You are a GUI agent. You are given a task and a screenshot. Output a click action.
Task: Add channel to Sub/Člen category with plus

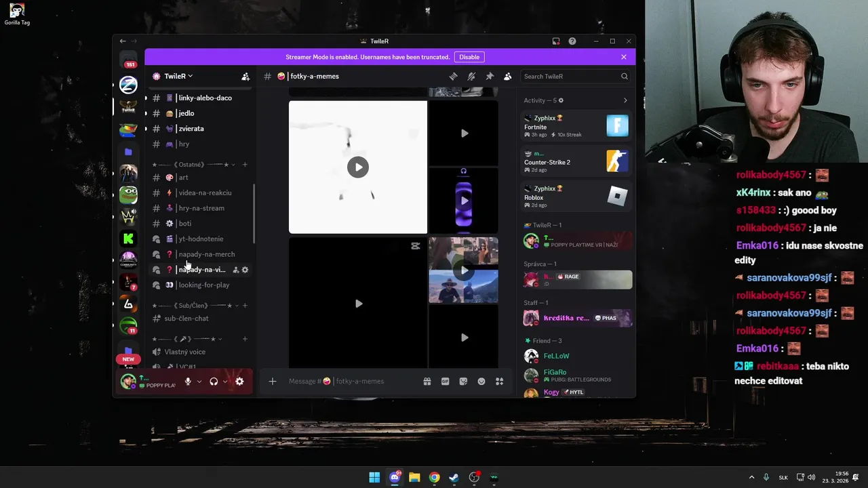coord(245,306)
